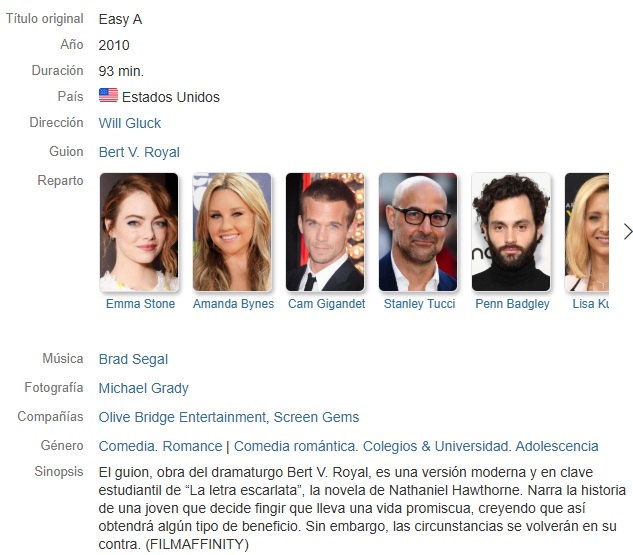Image resolution: width=633 pixels, height=555 pixels.
Task: Open composer Brad Segal's page
Action: pyautogui.click(x=133, y=359)
